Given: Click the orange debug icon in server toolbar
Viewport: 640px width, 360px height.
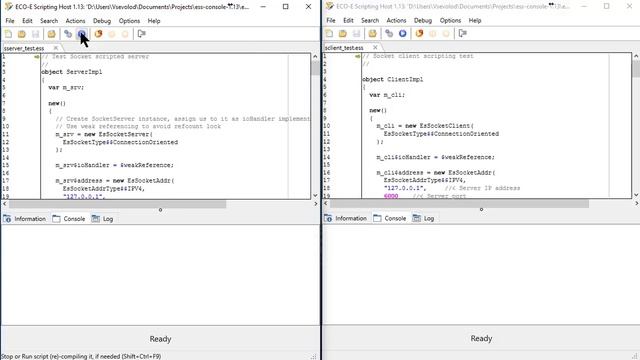Looking at the screenshot, I should tap(98, 34).
